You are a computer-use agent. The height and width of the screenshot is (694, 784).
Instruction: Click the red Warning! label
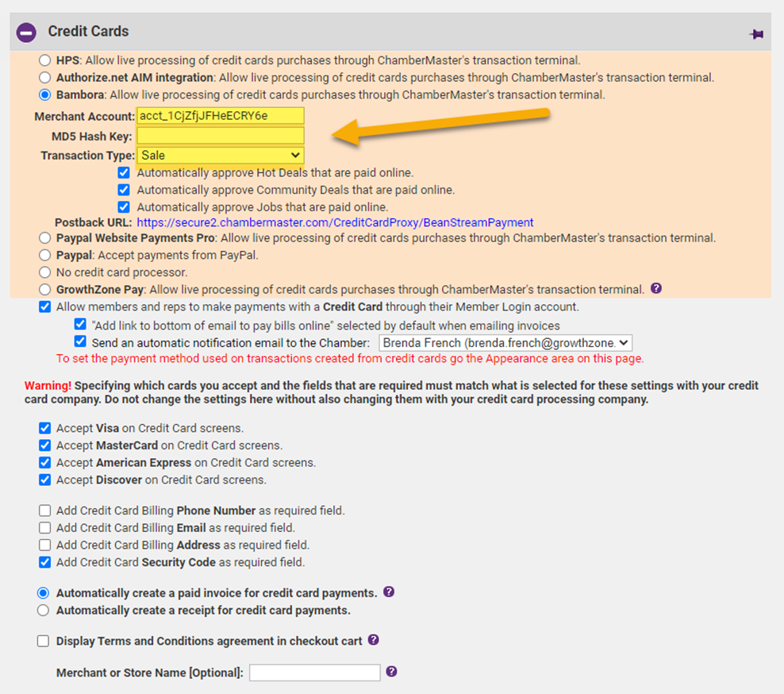[x=48, y=386]
